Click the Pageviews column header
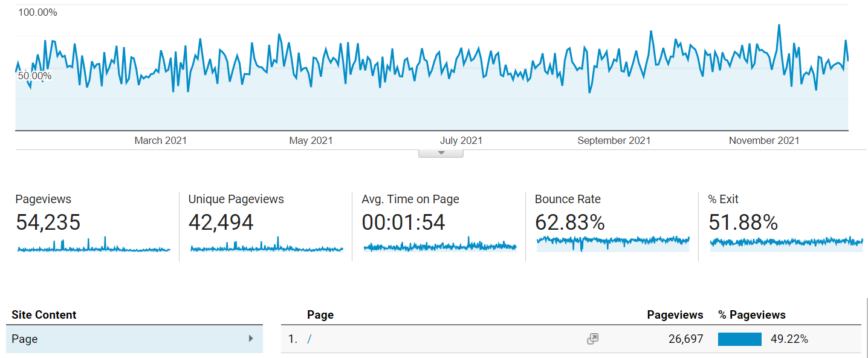 [x=675, y=315]
